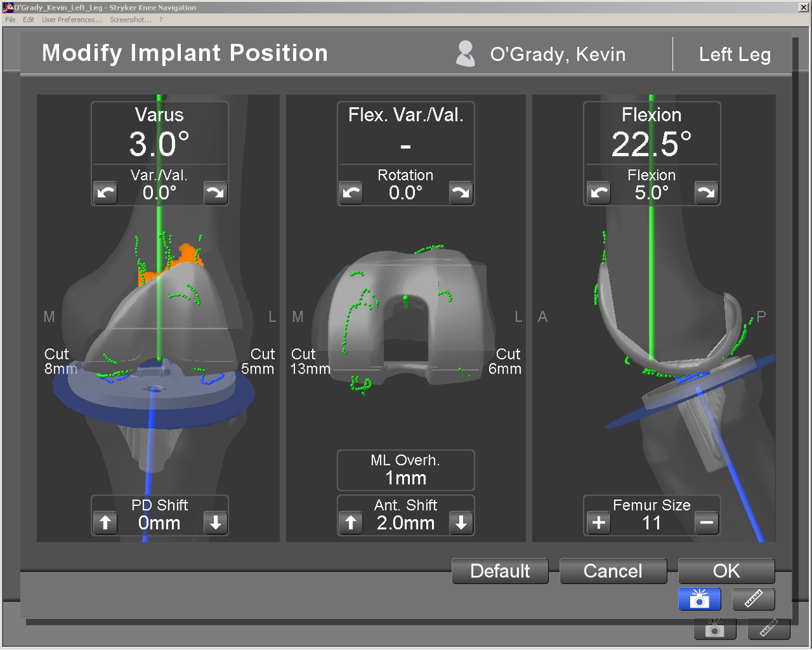
Task: Raise Ant. Shift with up arrow
Action: (351, 523)
